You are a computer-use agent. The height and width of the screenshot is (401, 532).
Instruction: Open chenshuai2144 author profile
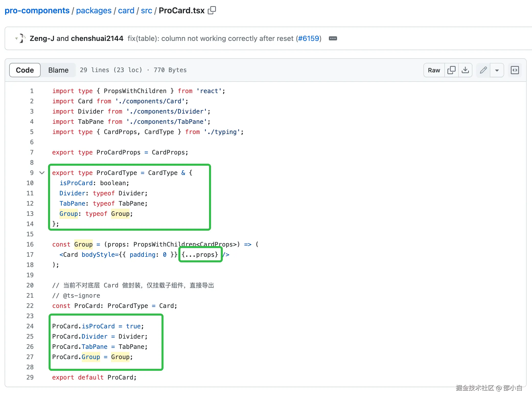click(x=97, y=38)
